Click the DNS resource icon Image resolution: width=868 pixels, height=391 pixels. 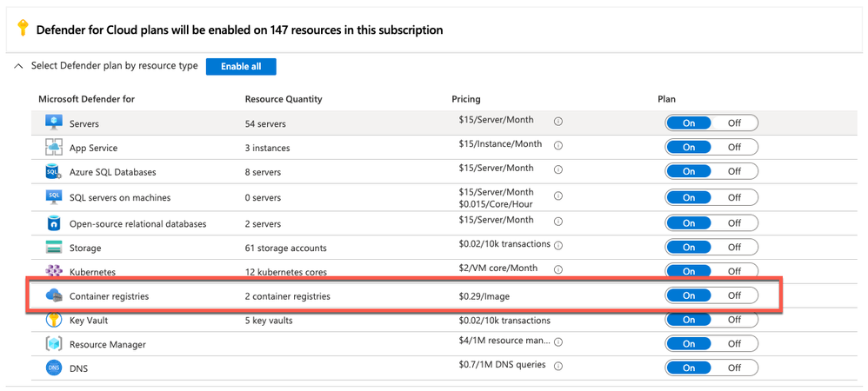click(x=53, y=368)
